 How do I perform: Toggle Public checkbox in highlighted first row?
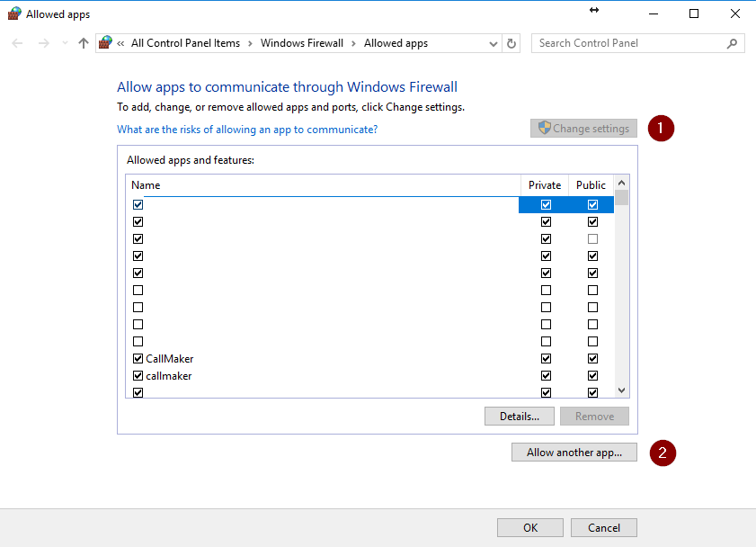tap(592, 204)
